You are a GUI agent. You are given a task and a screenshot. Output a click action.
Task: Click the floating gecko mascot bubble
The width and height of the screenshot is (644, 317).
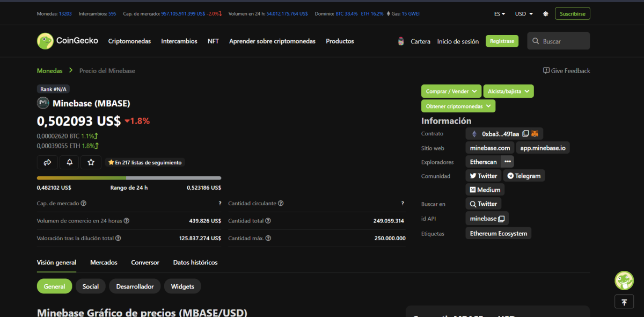pyautogui.click(x=624, y=280)
